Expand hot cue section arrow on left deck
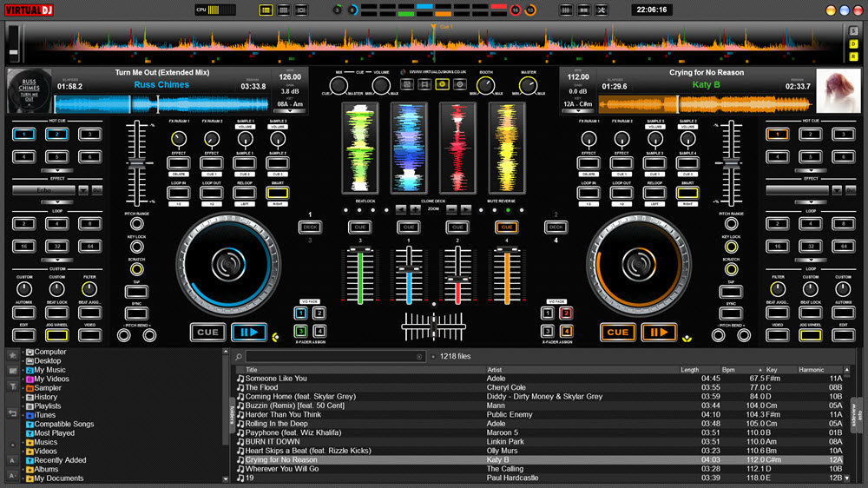Viewport: 868px width, 488px height. (x=57, y=170)
